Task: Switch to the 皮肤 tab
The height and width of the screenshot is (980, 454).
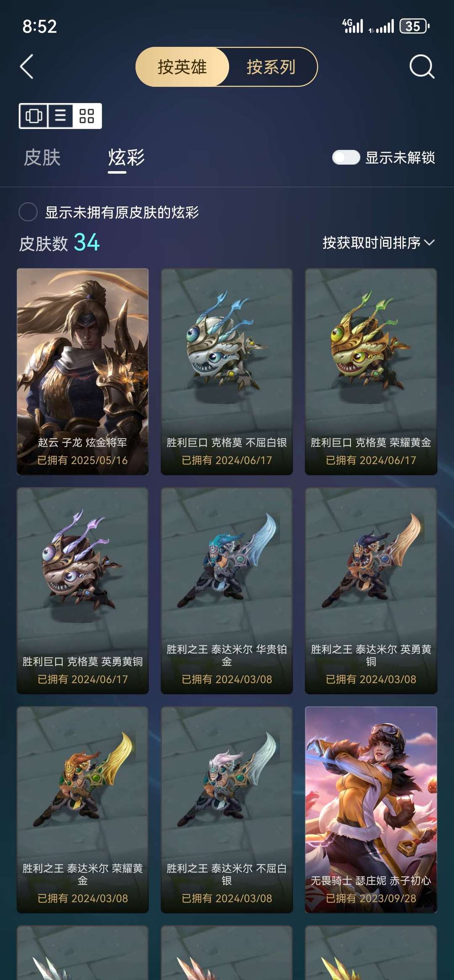Action: (42, 158)
